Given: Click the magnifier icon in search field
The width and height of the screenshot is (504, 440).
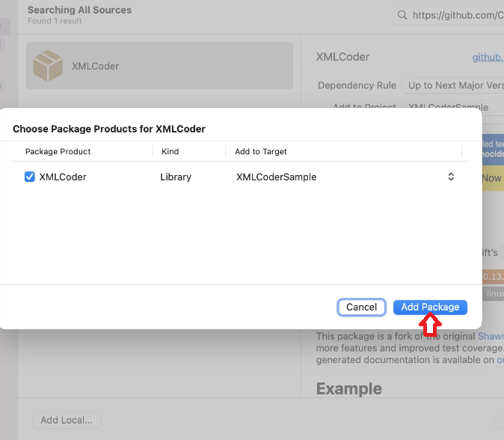Looking at the screenshot, I should pyautogui.click(x=402, y=15).
